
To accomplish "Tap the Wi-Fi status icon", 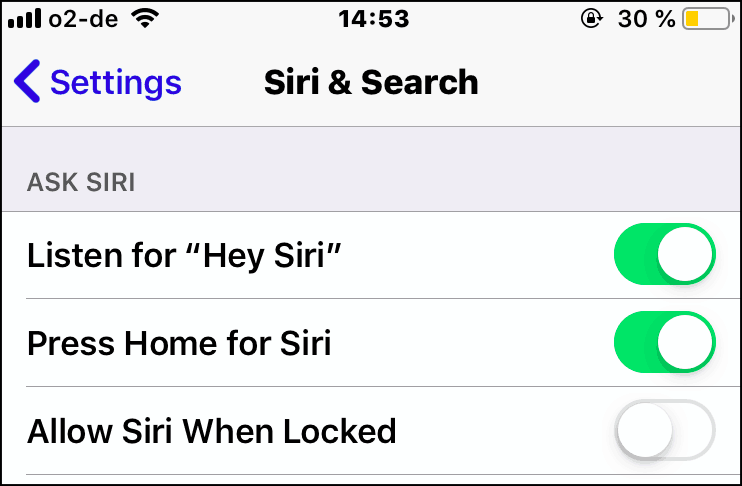I will point(146,18).
